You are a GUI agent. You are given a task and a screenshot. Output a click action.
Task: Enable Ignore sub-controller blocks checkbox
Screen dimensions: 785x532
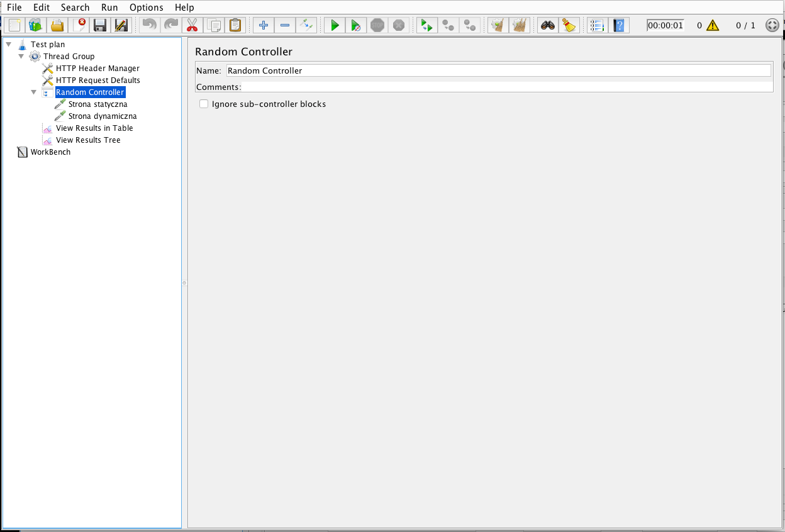click(204, 104)
